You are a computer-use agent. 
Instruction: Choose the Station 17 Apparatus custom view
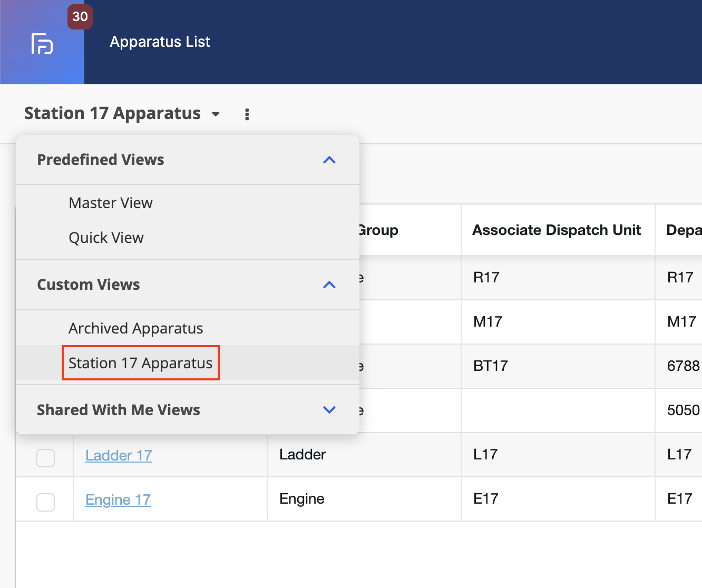(141, 363)
